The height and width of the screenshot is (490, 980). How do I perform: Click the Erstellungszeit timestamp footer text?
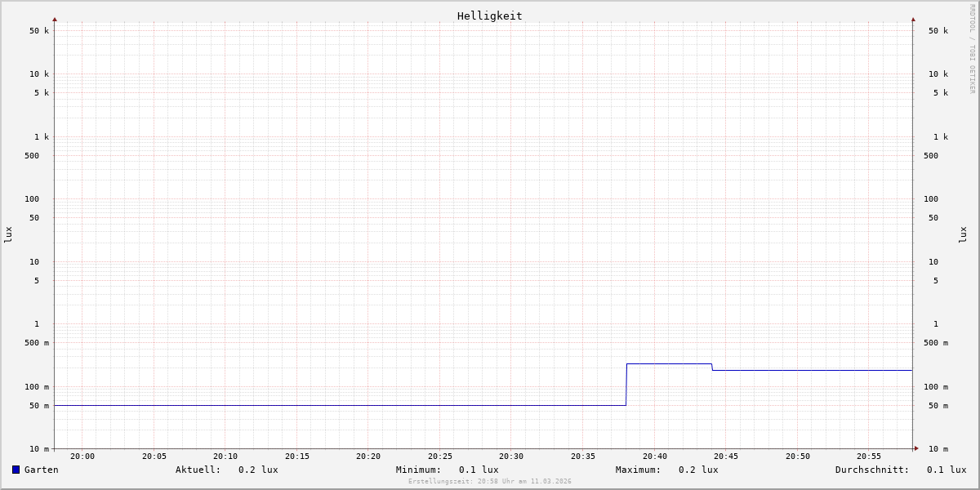490,482
